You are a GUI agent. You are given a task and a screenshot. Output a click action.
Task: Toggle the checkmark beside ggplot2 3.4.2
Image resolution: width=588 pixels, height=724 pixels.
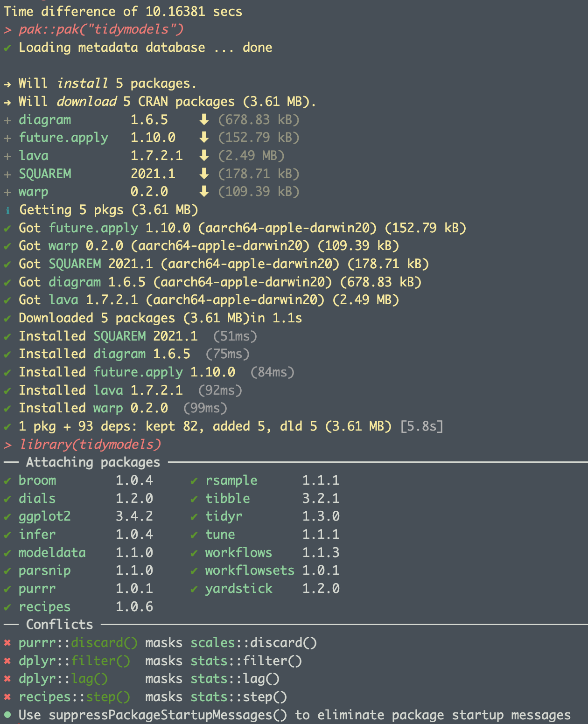point(7,516)
